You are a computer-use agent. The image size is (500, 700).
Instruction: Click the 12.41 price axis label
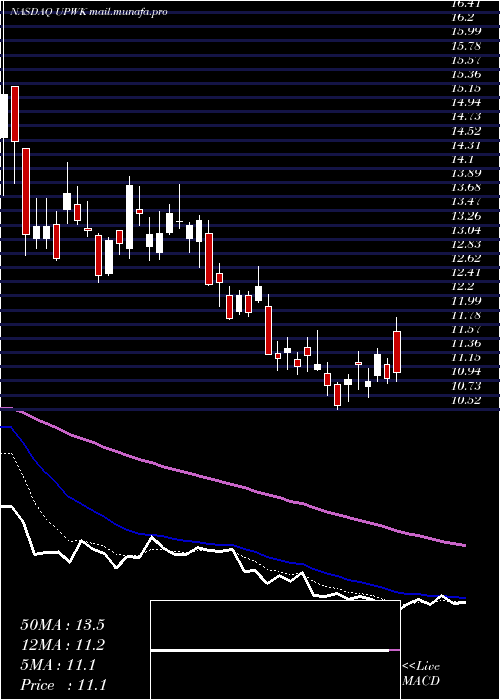[466, 272]
